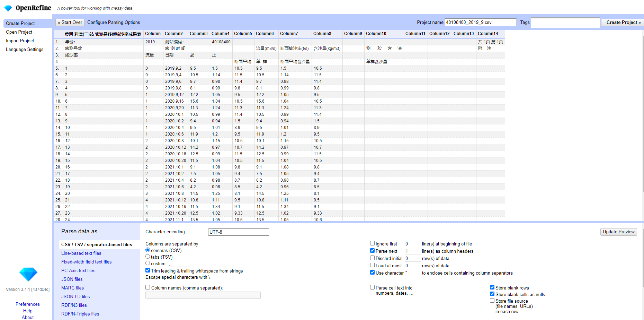The image size is (644, 320).
Task: Select RDF/N-Triples files parser
Action: (80, 314)
